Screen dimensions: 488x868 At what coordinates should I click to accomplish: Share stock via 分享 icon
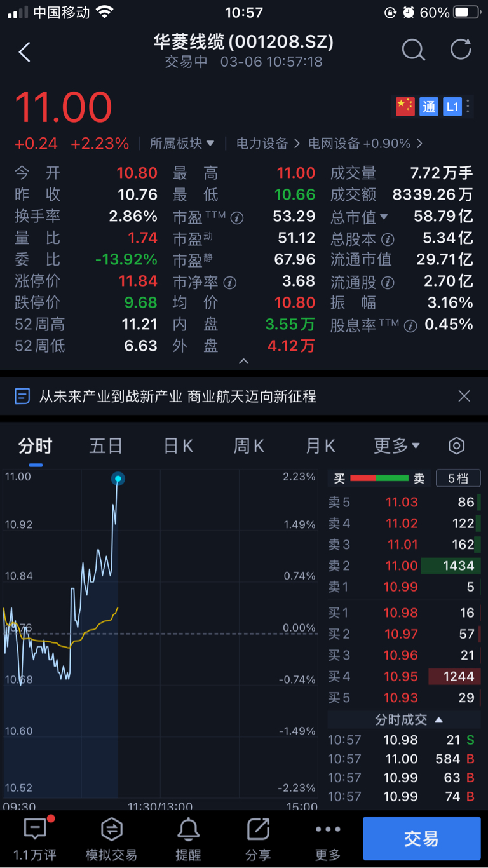tap(258, 837)
